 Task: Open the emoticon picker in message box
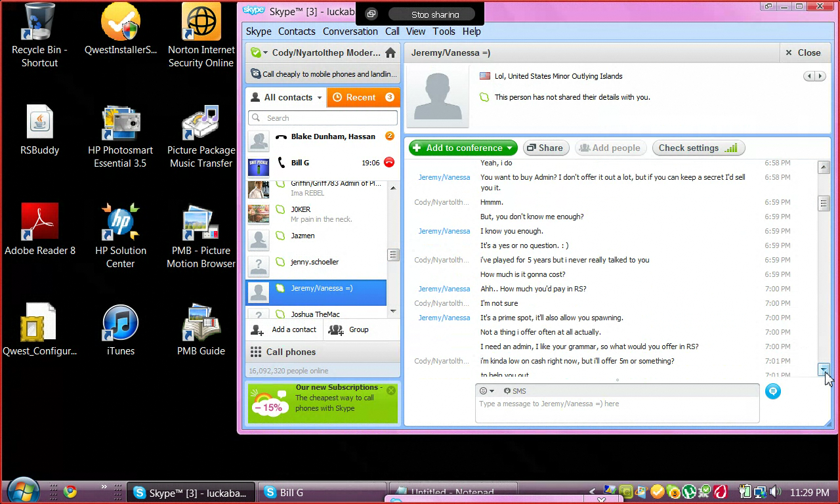tap(486, 390)
